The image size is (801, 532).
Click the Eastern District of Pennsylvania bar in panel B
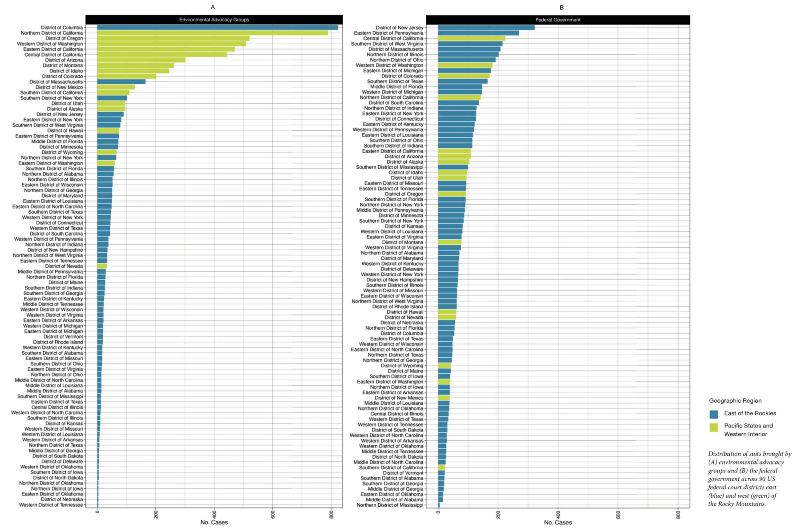pyautogui.click(x=478, y=33)
